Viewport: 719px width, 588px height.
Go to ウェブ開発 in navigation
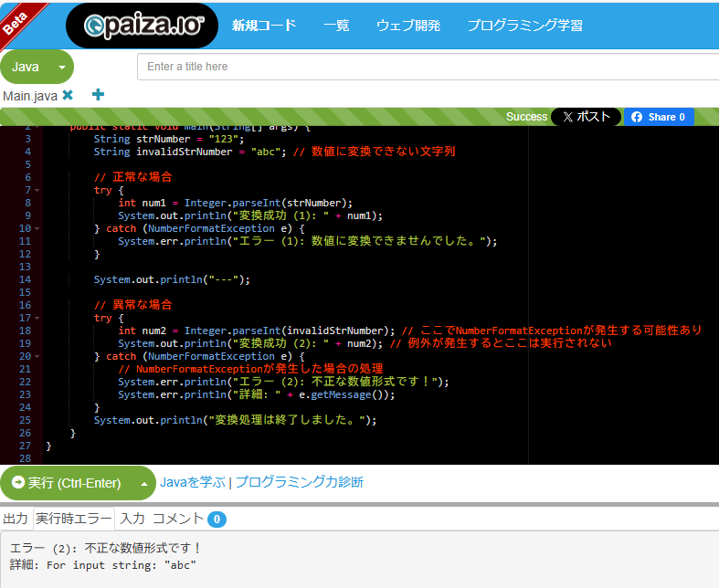(x=408, y=26)
